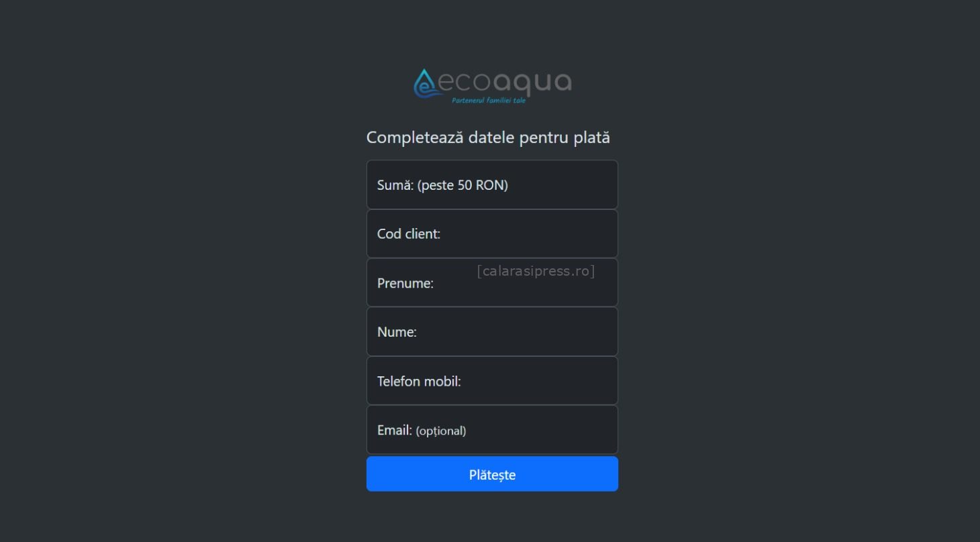Select the "Cod client:" label text
The image size is (980, 542).
point(409,234)
